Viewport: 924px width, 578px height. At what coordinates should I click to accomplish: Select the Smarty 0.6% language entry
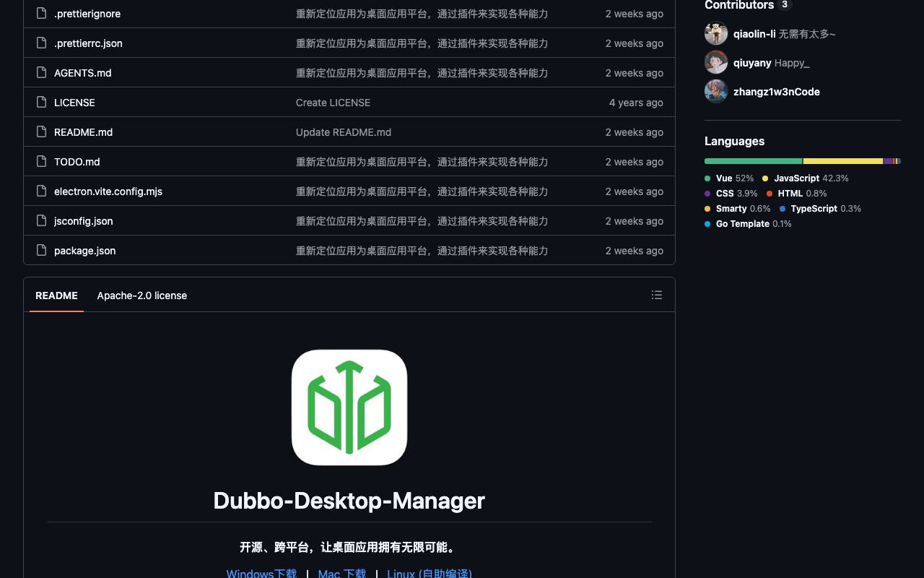click(x=738, y=209)
